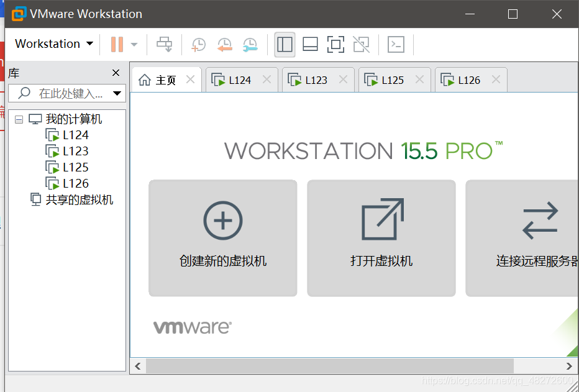Click the Unity mode toolbar icon
This screenshot has width=579, height=392.
(361, 44)
